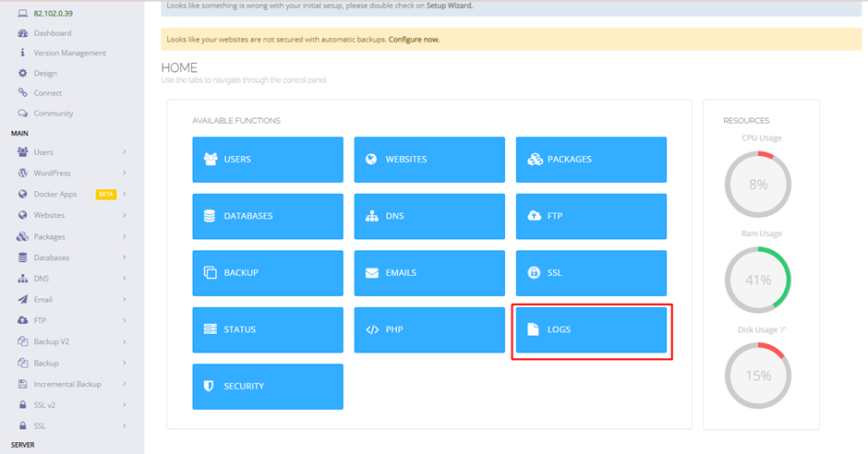Click the Version Management info icon
This screenshot has height=454, width=868.
tap(23, 53)
